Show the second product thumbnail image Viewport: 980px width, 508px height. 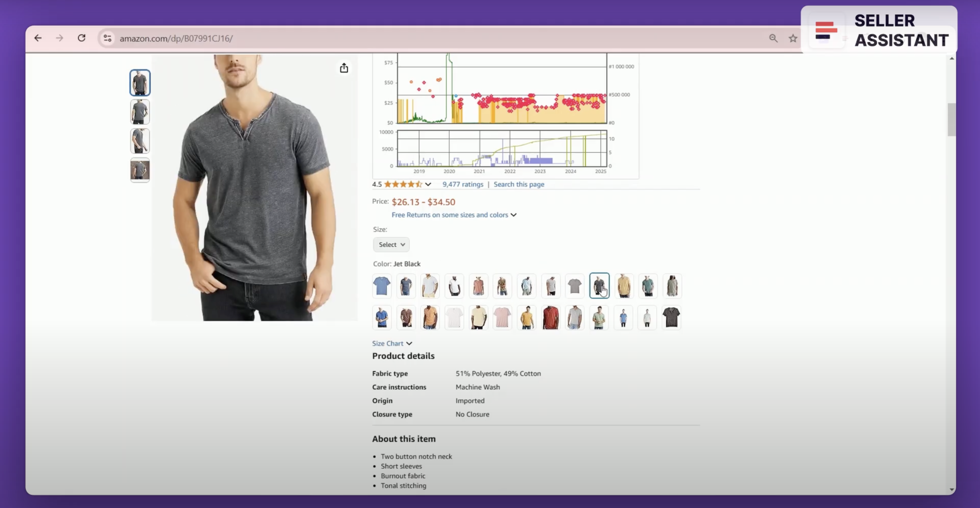pos(140,112)
